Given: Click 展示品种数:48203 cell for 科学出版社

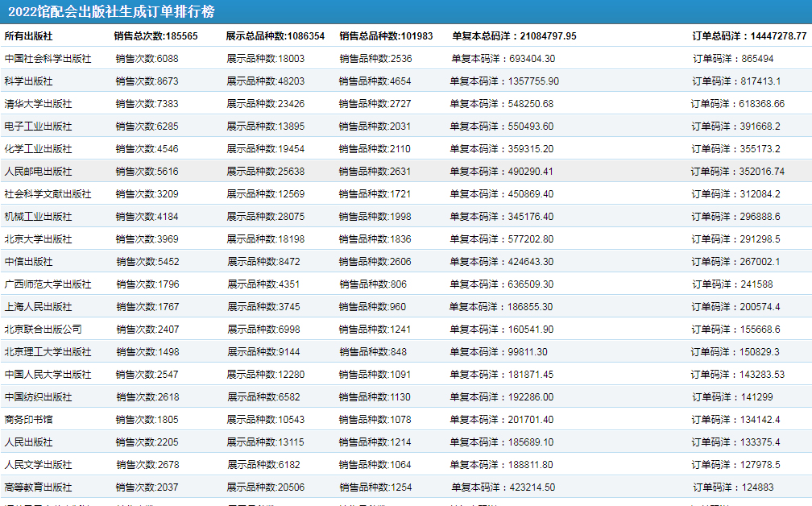Looking at the screenshot, I should [x=265, y=81].
